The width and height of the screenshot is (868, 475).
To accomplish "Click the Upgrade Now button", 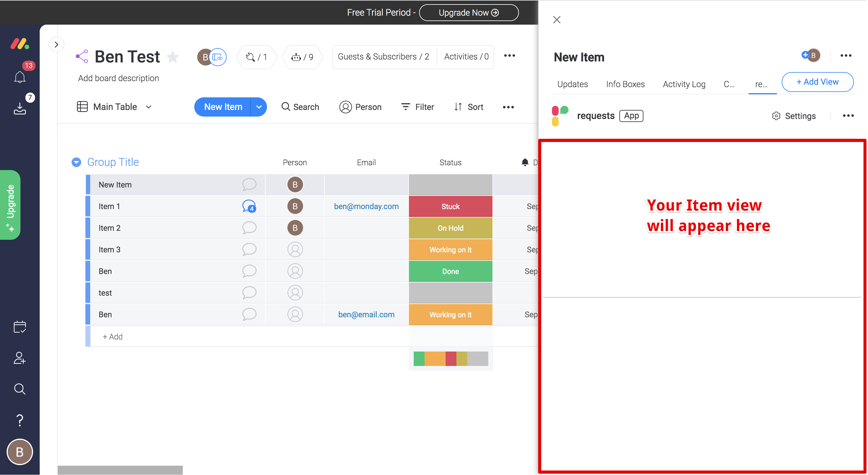I will pos(468,12).
